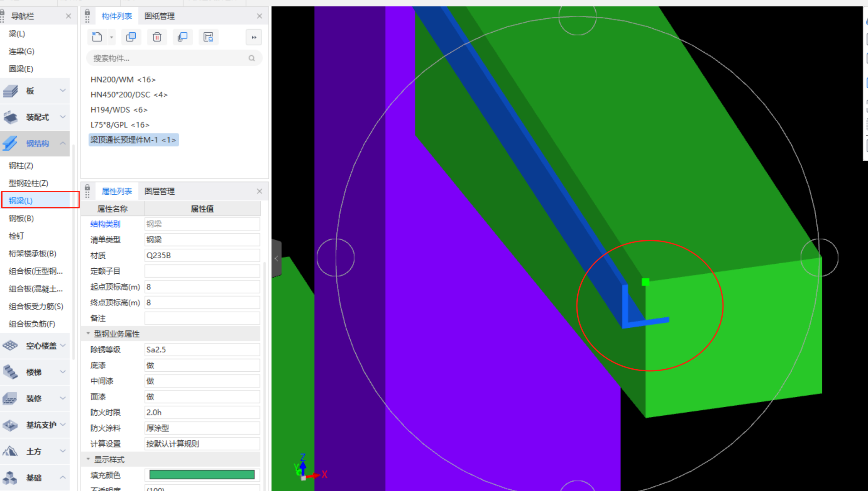Switch to the 图层管理 tab
The height and width of the screenshot is (491, 868).
[159, 191]
